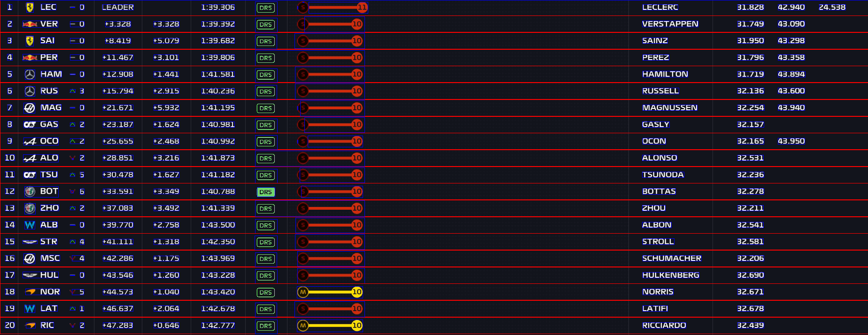
Task: Select the SCHUMACHER driver name
Action: [672, 259]
